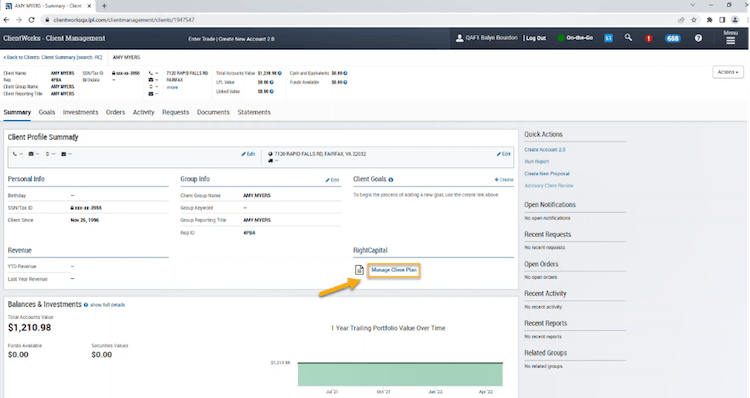Image resolution: width=750 pixels, height=398 pixels.
Task: Open the 688 notifications badge
Action: (x=673, y=38)
